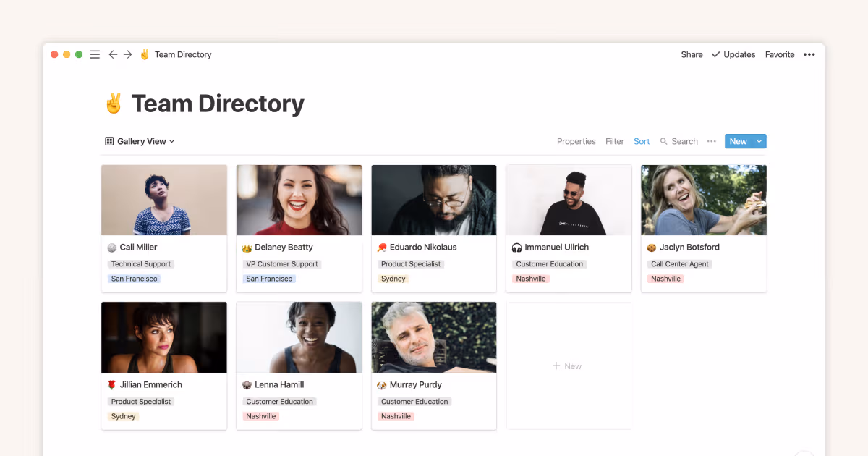Image resolution: width=868 pixels, height=456 pixels.
Task: Open the New button's dropdown arrow
Action: click(x=758, y=141)
